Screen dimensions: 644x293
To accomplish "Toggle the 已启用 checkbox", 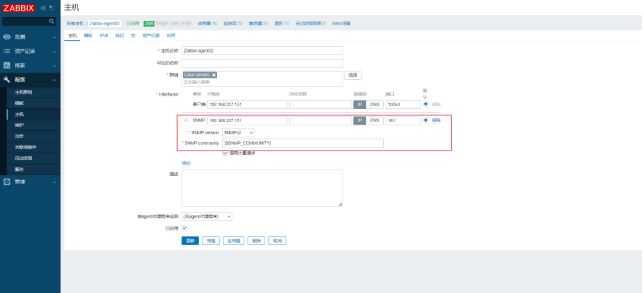I will pos(185,228).
